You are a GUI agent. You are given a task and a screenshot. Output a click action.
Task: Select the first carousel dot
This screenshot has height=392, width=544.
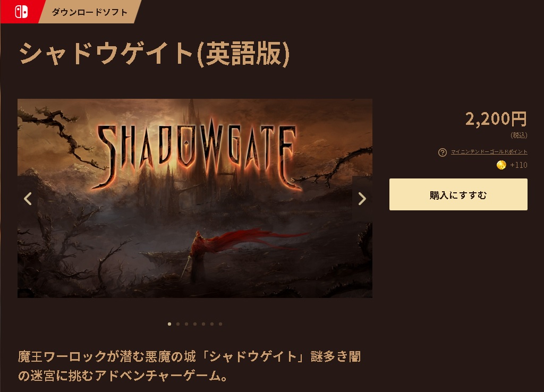169,324
